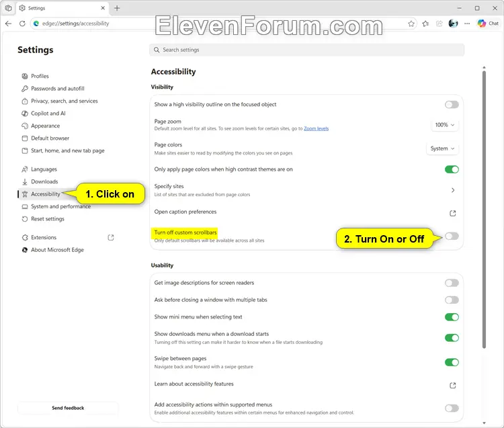The width and height of the screenshot is (504, 428).
Task: Open Tab actions menu icon
Action: (x=8, y=8)
